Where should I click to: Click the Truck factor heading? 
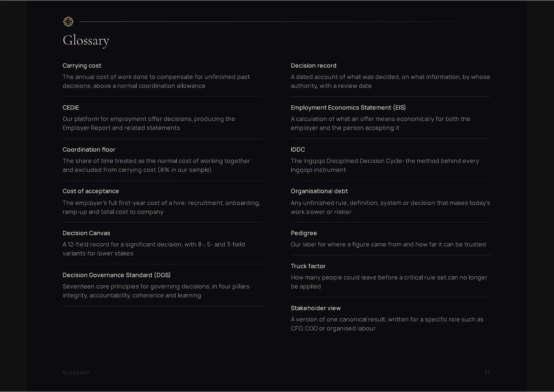[308, 266]
